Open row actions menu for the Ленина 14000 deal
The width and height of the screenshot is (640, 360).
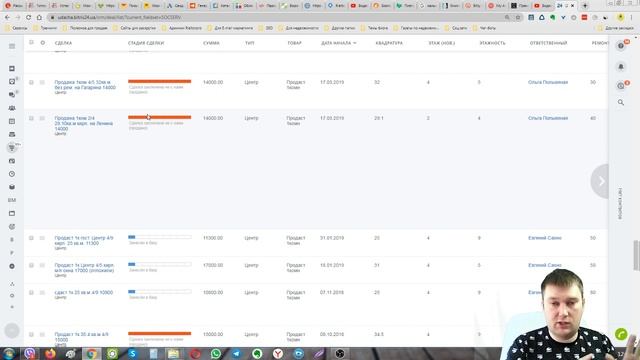(x=42, y=118)
